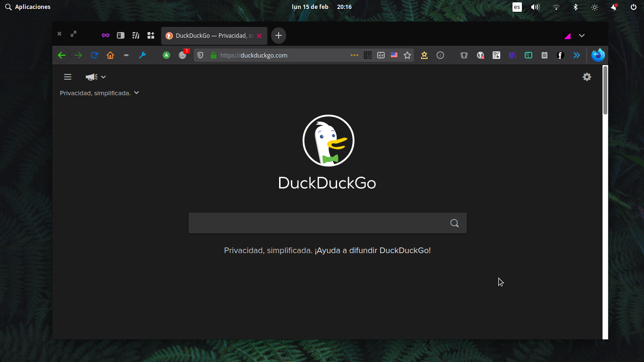Open the tracking protection shield icon
The height and width of the screenshot is (362, 644).
coord(200,55)
